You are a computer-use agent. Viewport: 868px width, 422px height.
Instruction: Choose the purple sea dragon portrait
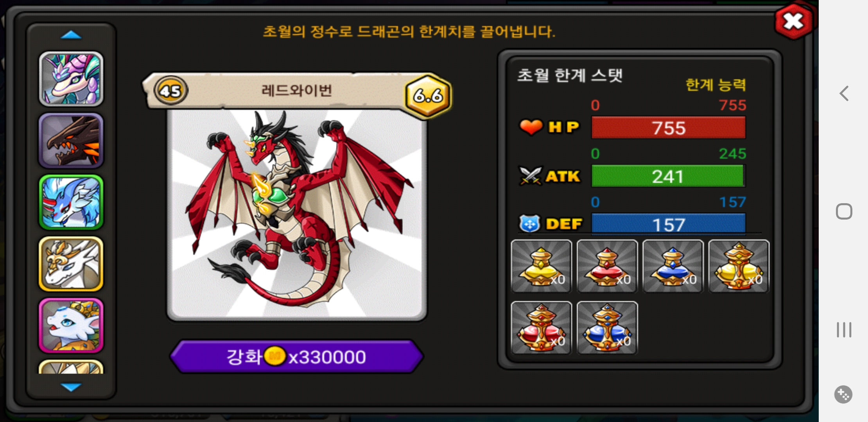coord(71,79)
